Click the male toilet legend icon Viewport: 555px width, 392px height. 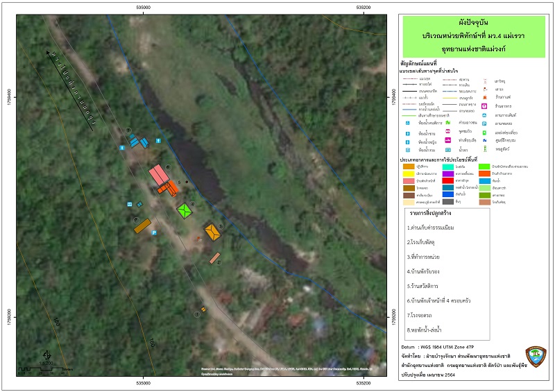tap(408, 133)
